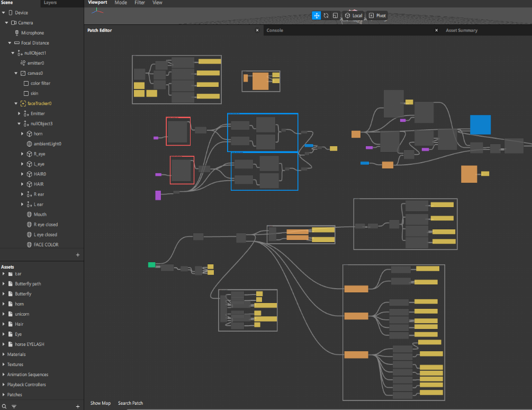Select the Rotate tool in viewport toolbar
This screenshot has height=410, width=532.
[x=326, y=15]
